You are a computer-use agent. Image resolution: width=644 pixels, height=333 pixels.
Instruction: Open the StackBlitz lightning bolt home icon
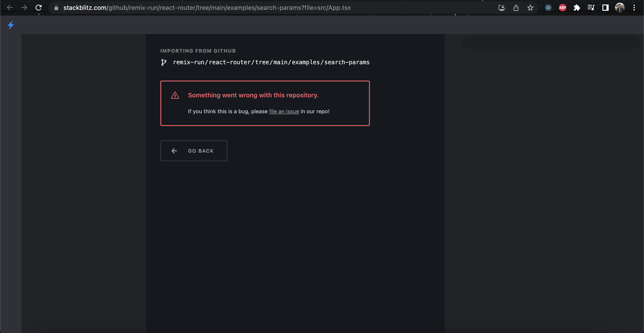11,25
